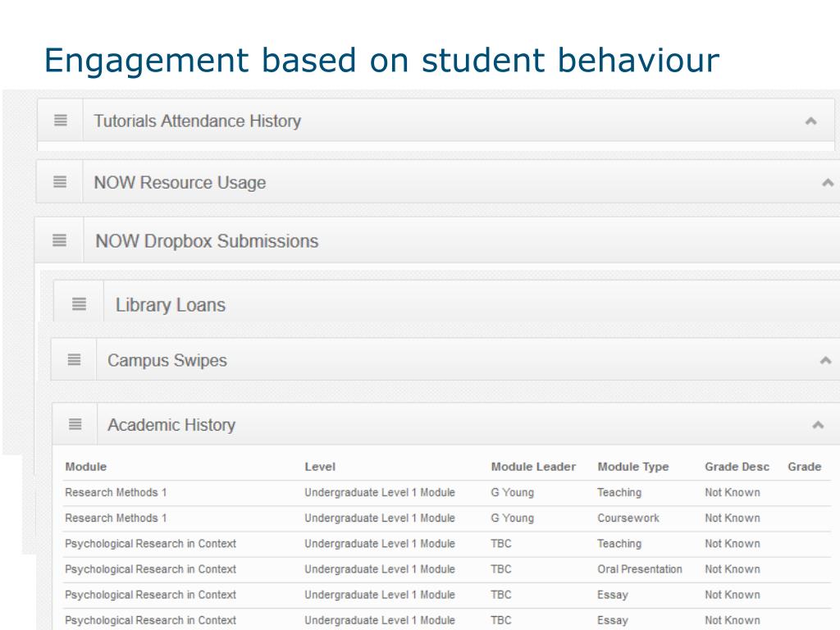Open the Library Loans heading
840x630 pixels.
(x=171, y=305)
